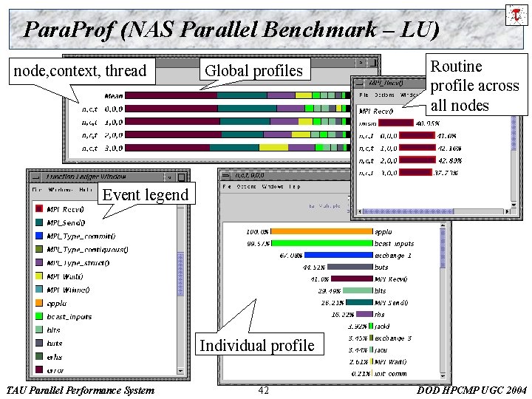Open File menu in MPI_Recv() window
This screenshot has width=532, height=399.
click(x=364, y=95)
